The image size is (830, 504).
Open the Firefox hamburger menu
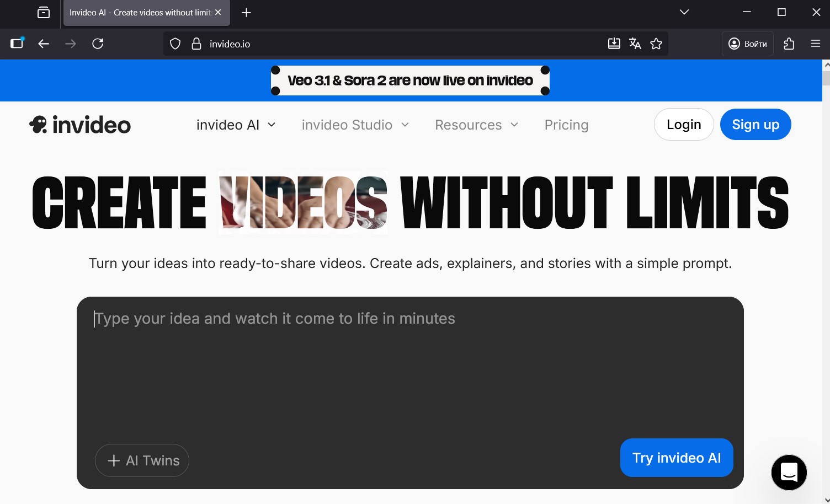[816, 44]
